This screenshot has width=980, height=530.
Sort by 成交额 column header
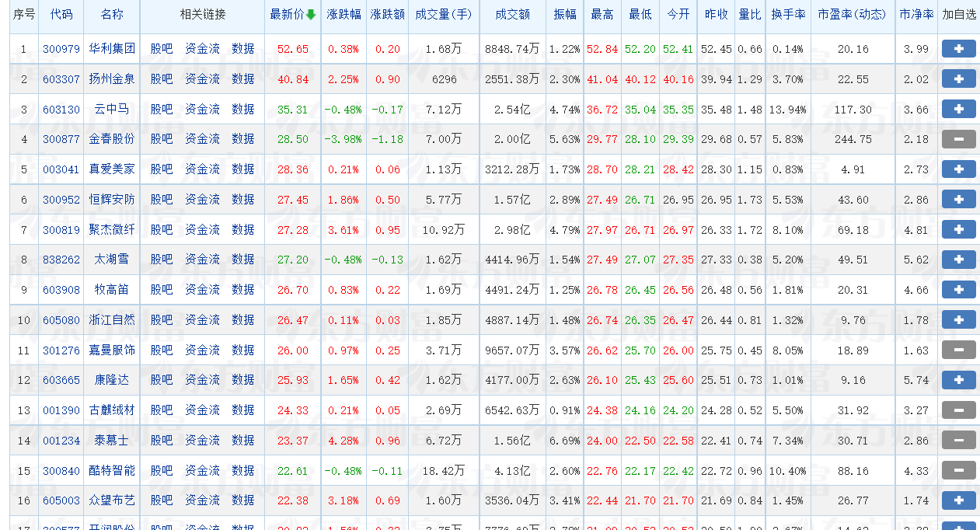pyautogui.click(x=512, y=15)
